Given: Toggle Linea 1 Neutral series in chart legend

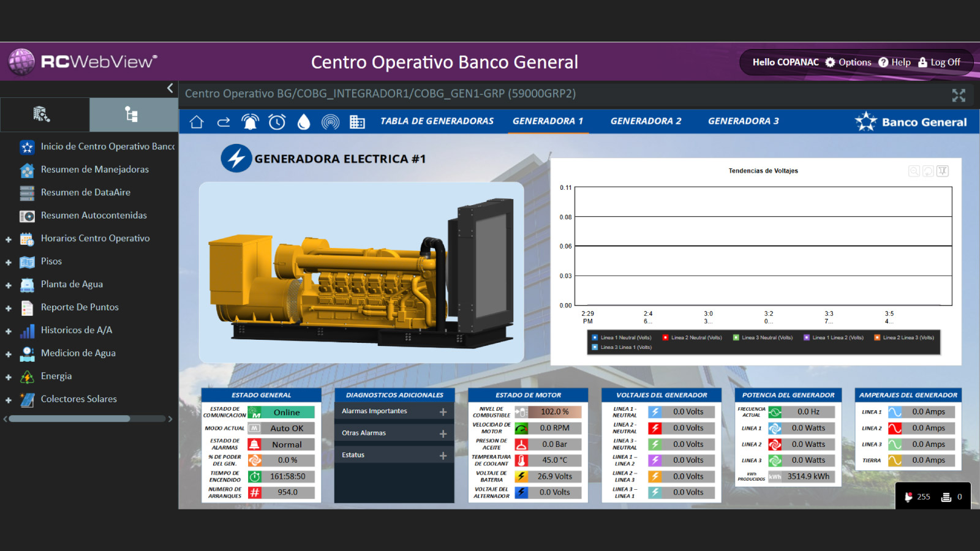Looking at the screenshot, I should click(622, 337).
